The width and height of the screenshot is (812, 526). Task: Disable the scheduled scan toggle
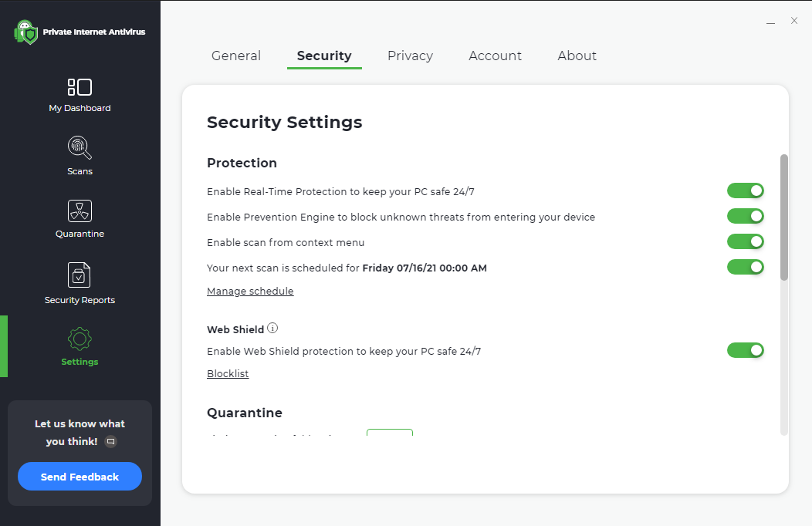745,267
